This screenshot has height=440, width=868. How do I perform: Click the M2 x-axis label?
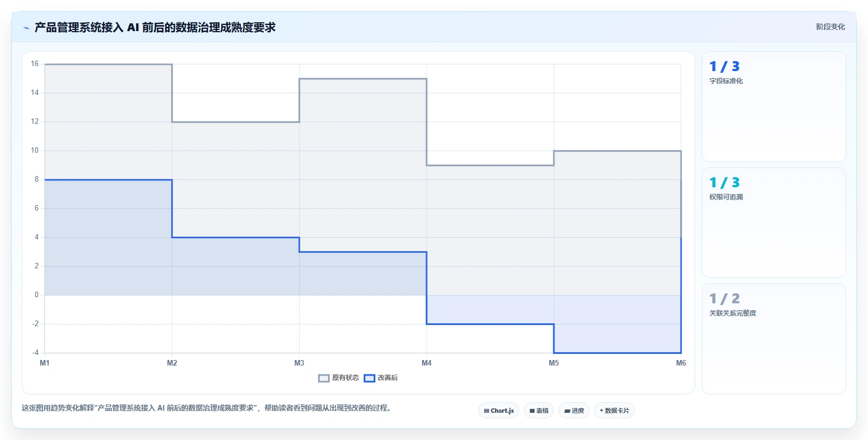[172, 363]
